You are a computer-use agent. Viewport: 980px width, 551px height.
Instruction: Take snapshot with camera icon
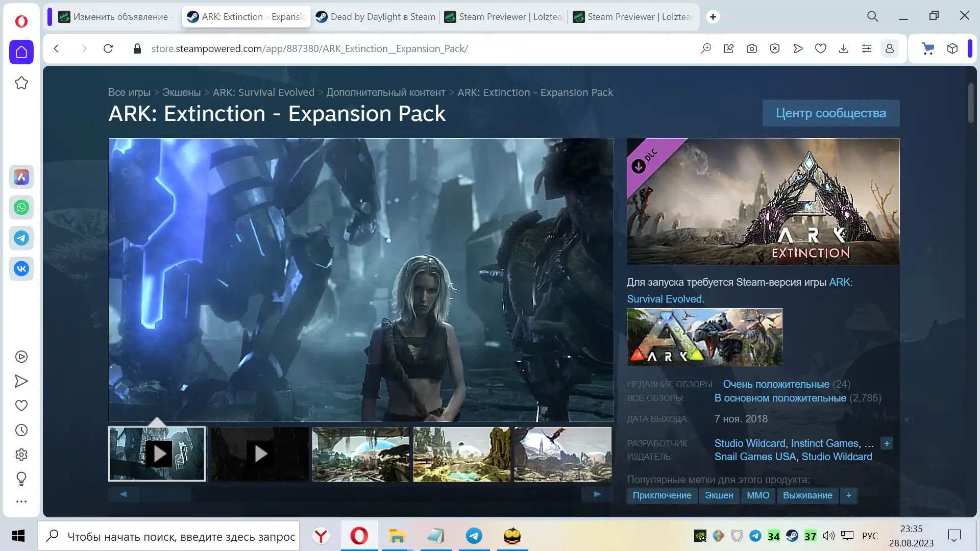coord(752,48)
